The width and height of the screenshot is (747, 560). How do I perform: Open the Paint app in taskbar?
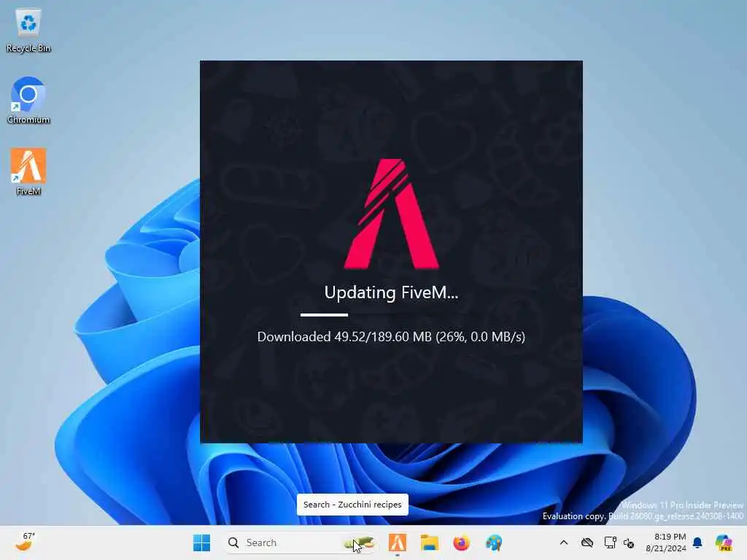pyautogui.click(x=494, y=542)
